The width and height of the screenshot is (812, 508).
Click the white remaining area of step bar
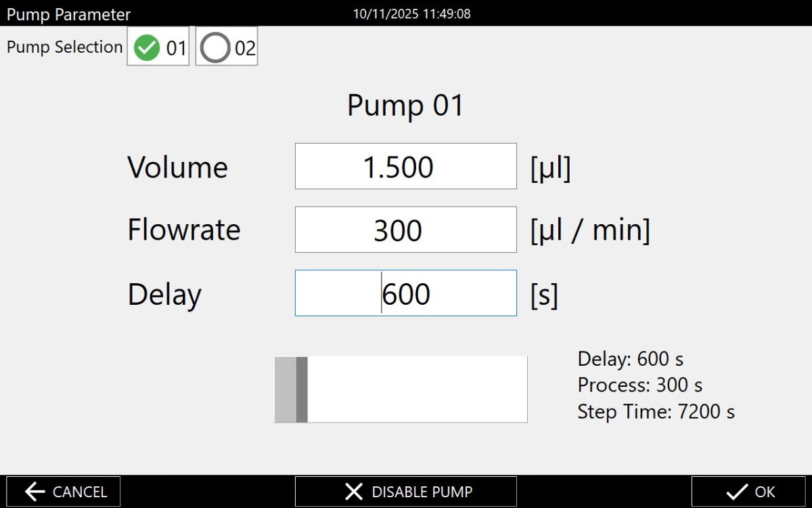417,389
